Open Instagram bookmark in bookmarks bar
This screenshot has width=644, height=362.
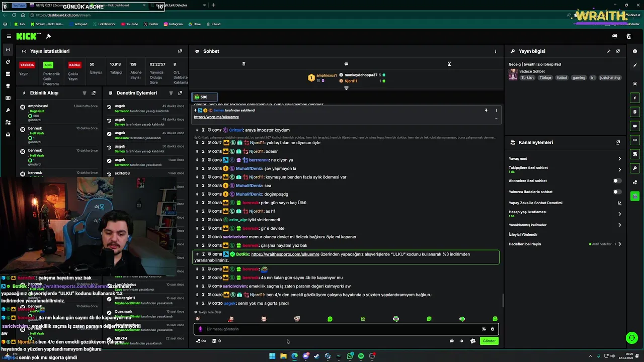click(173, 24)
